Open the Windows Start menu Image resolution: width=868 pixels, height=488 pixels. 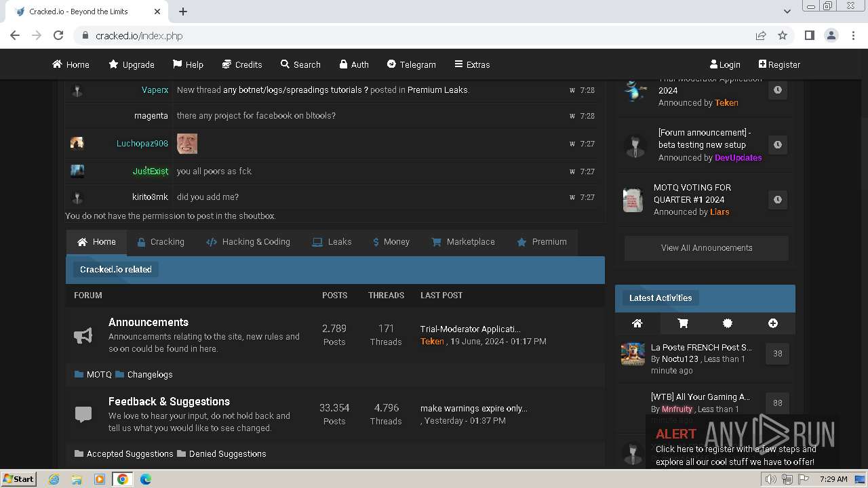pos(19,479)
